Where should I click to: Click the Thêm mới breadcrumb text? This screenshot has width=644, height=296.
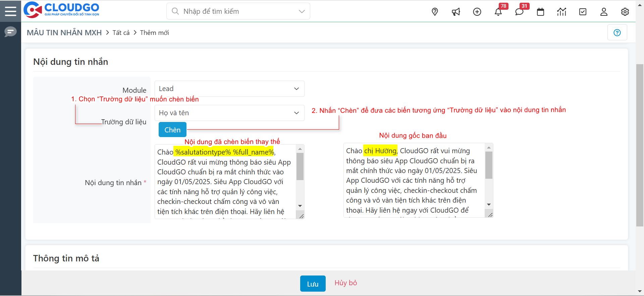click(x=154, y=33)
